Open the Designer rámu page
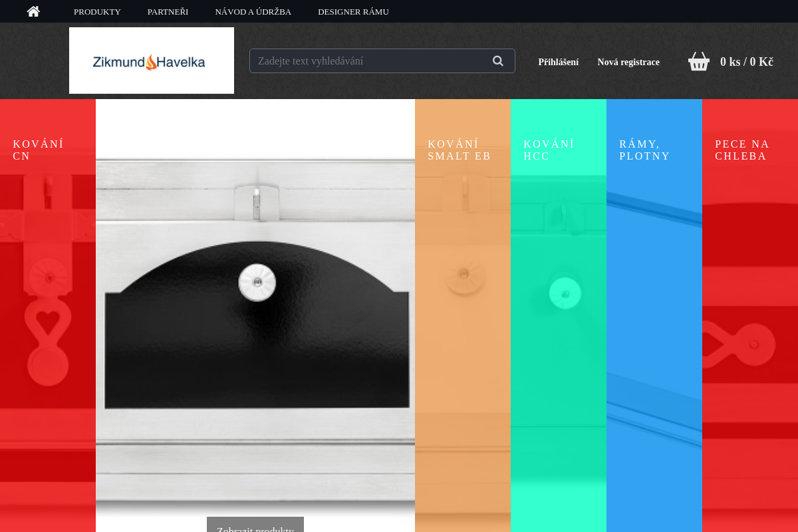Image resolution: width=798 pixels, height=532 pixels. point(353,11)
